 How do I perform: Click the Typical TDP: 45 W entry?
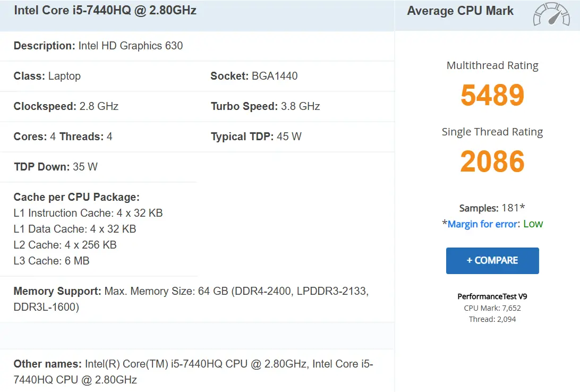pos(256,137)
